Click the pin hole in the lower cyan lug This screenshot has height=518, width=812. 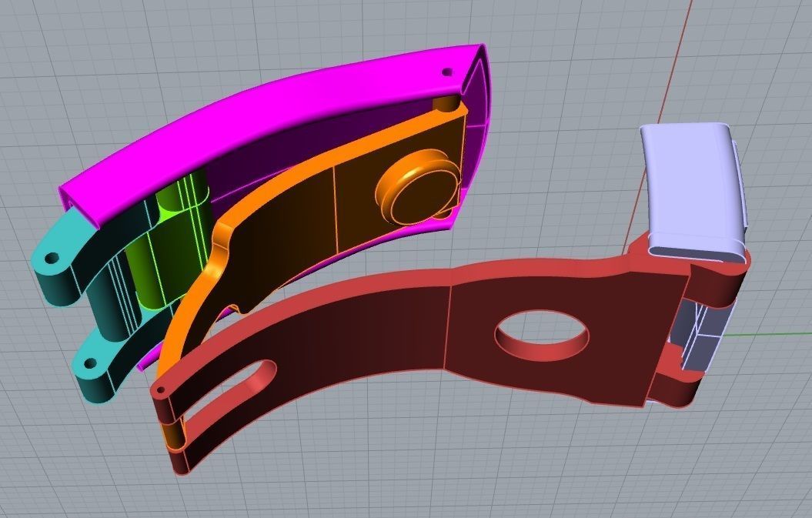pos(91,363)
